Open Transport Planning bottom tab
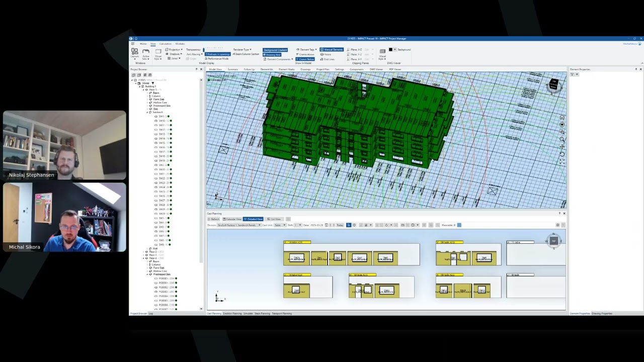The height and width of the screenshot is (362, 644). [281, 313]
